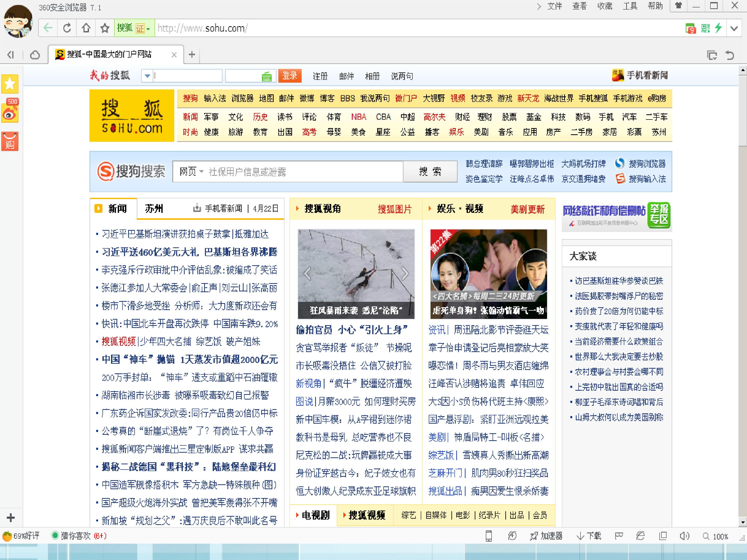
Task: Expand the 搜狐 site certificate dropdown
Action: point(148,29)
